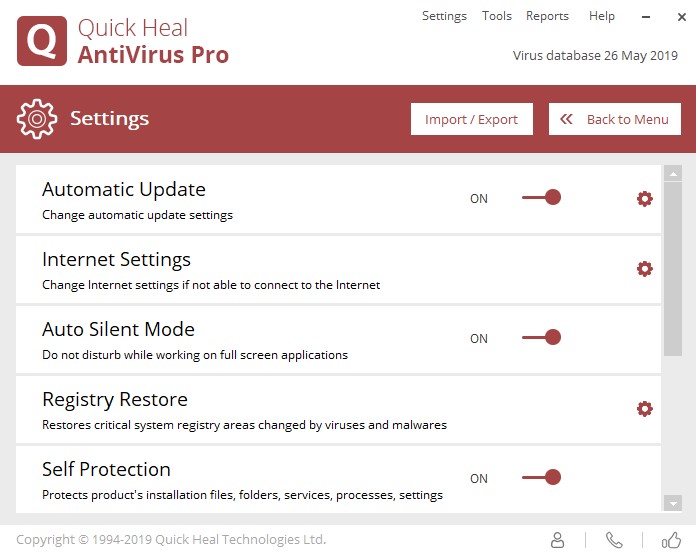The height and width of the screenshot is (553, 696).
Task: Open the Reports menu
Action: pos(547,16)
